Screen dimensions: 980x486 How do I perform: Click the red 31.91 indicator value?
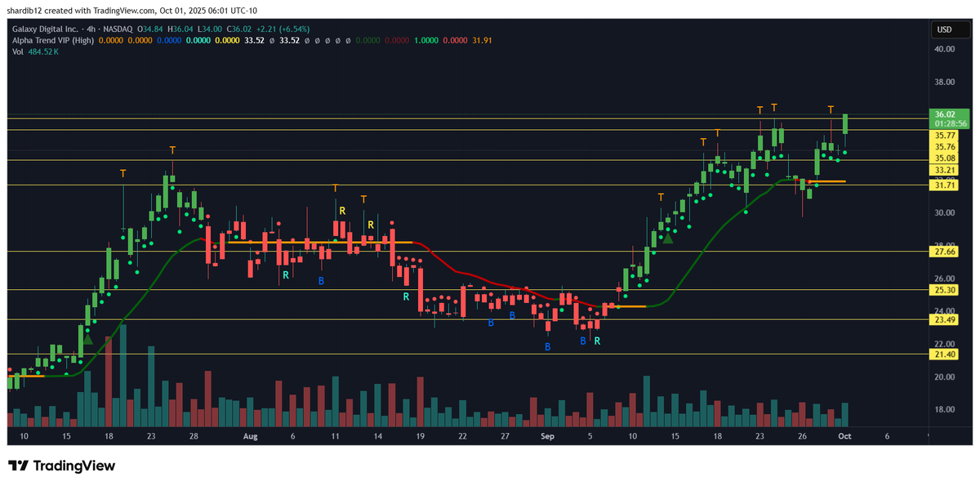tap(483, 41)
